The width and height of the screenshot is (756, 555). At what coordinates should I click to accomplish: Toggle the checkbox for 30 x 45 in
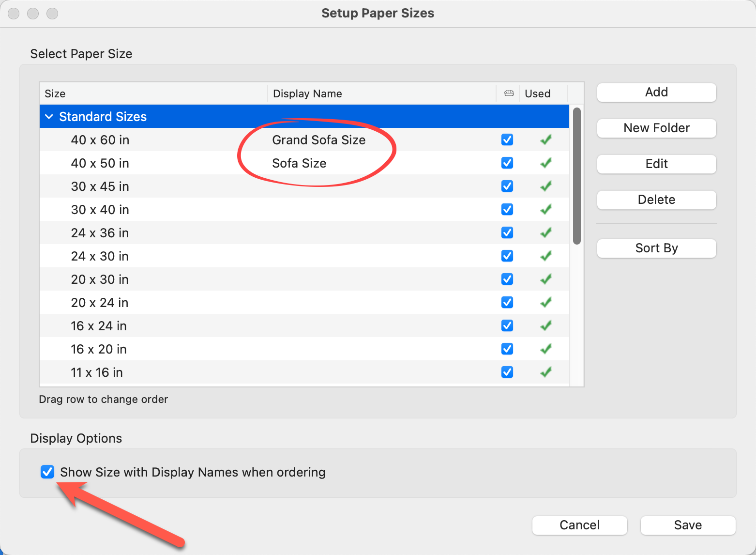pyautogui.click(x=507, y=186)
